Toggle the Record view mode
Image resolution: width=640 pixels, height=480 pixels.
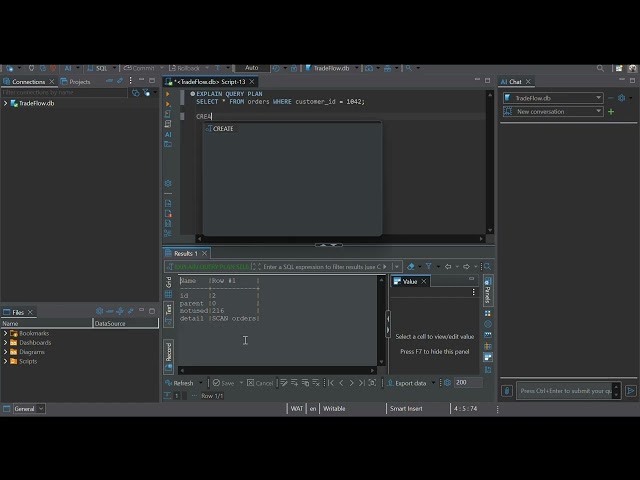pyautogui.click(x=169, y=356)
